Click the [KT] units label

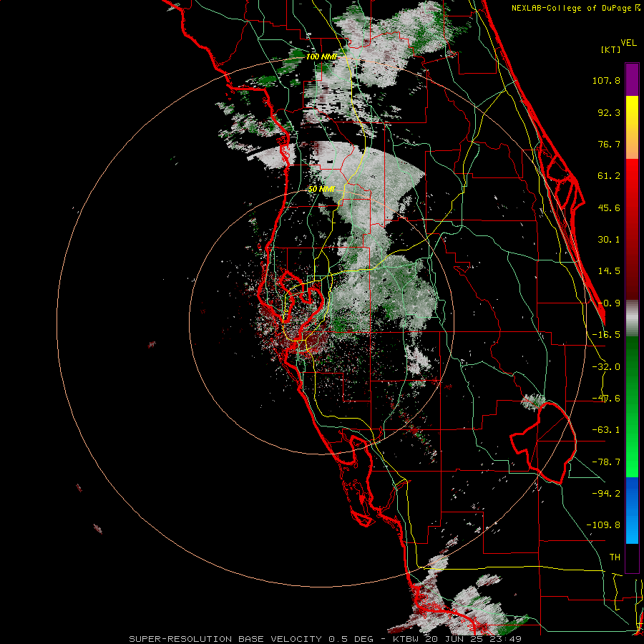tap(611, 49)
